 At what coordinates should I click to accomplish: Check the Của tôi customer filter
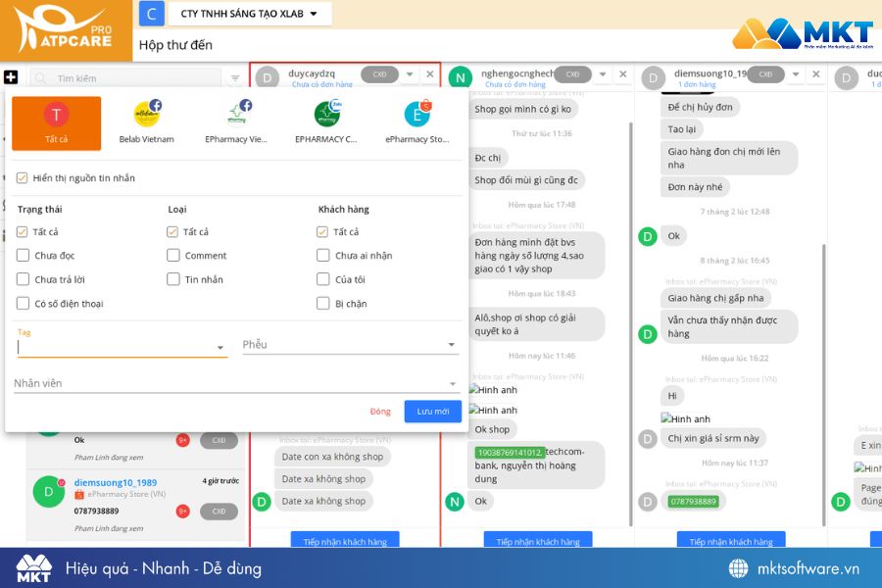(x=322, y=279)
